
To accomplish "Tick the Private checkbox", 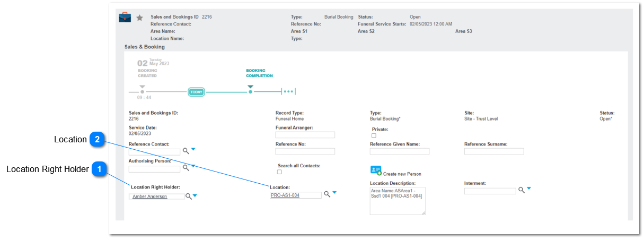I will tap(374, 136).
